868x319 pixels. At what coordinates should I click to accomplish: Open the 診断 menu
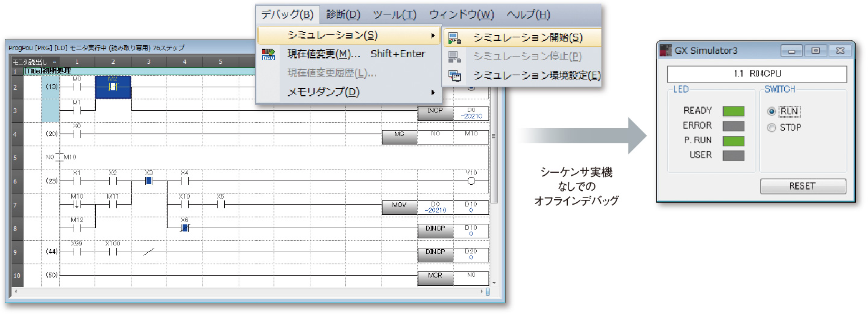point(343,14)
